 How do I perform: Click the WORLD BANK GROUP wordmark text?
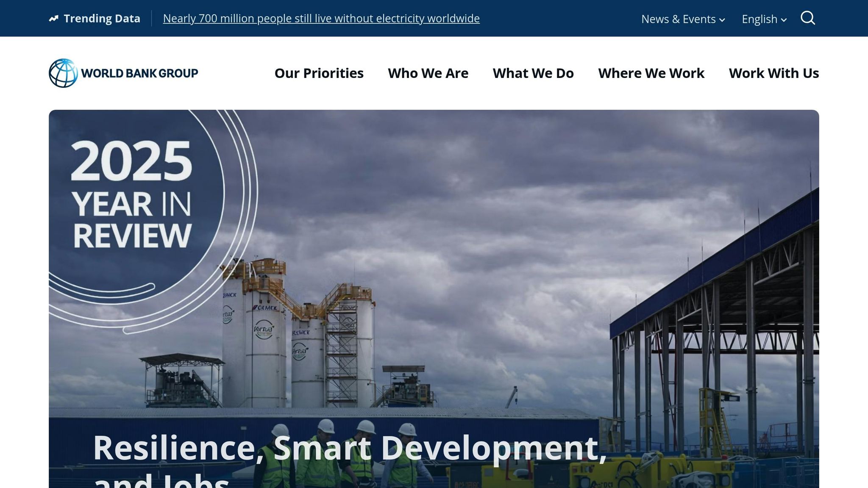[x=139, y=73]
